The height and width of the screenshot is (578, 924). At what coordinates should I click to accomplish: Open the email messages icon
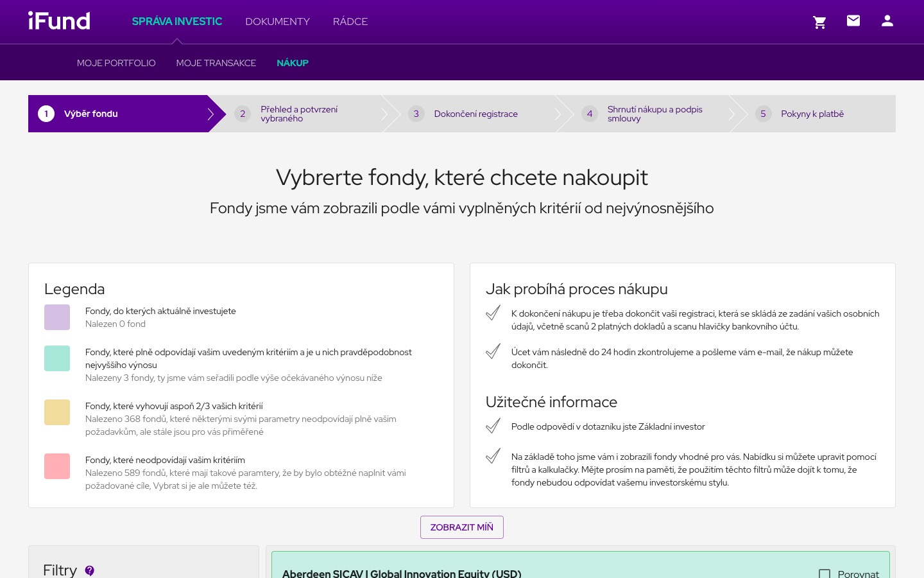[x=853, y=21]
